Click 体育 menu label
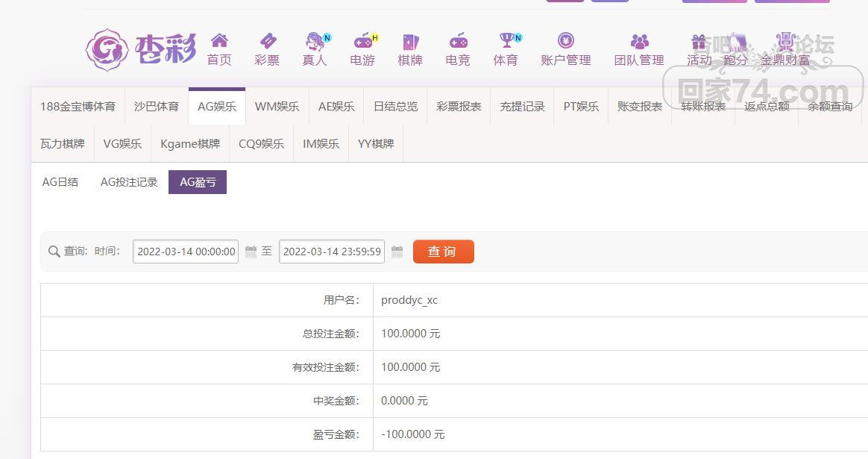The width and height of the screenshot is (868, 459). point(506,60)
